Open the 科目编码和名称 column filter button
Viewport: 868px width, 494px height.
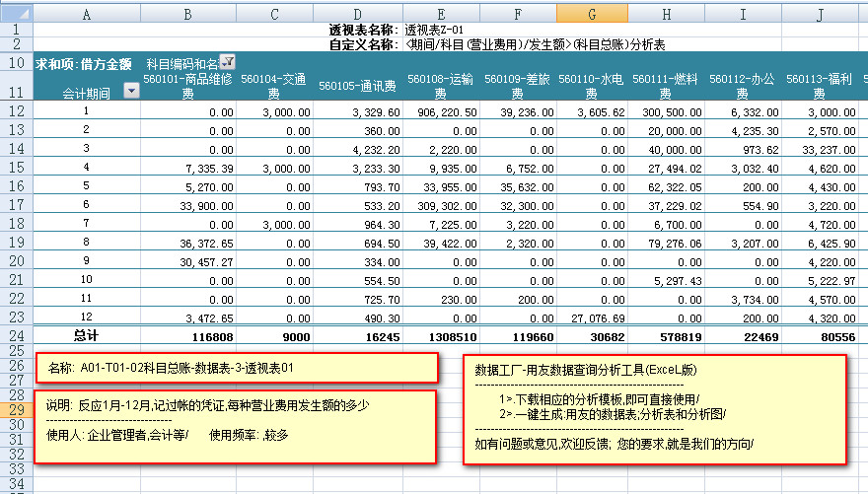228,62
